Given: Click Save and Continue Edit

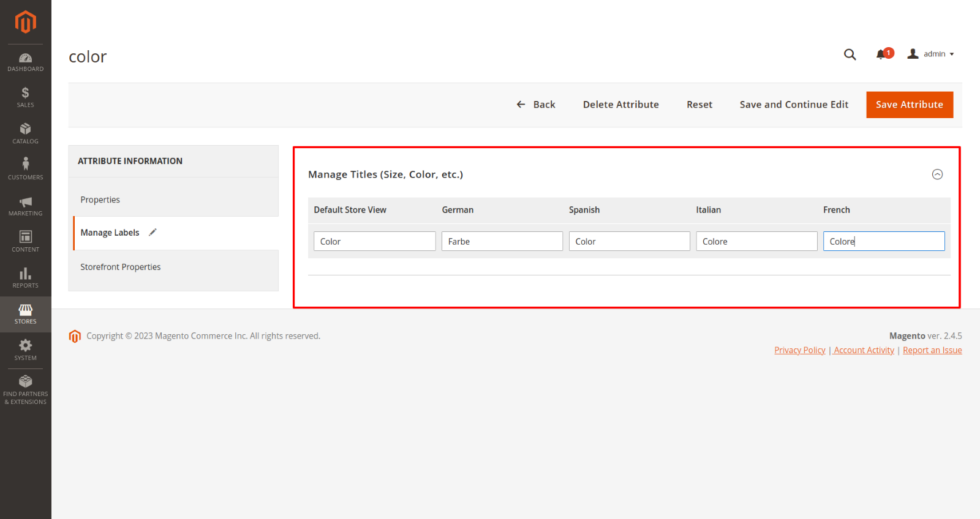Looking at the screenshot, I should click(x=794, y=105).
